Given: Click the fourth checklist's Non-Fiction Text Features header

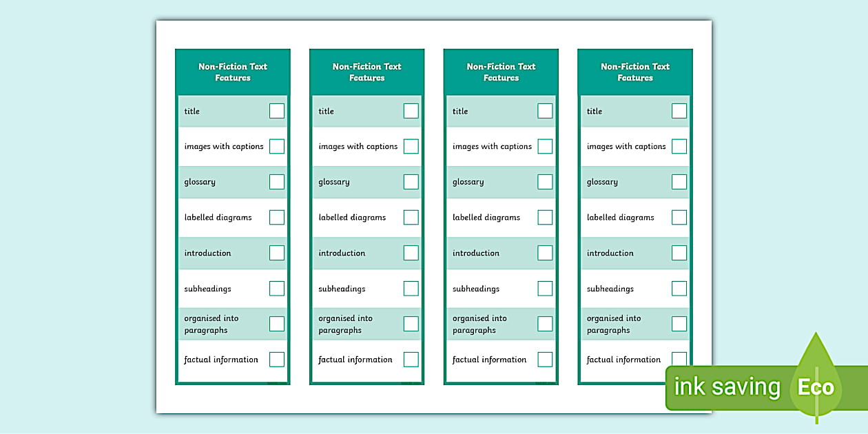Looking at the screenshot, I should [635, 72].
